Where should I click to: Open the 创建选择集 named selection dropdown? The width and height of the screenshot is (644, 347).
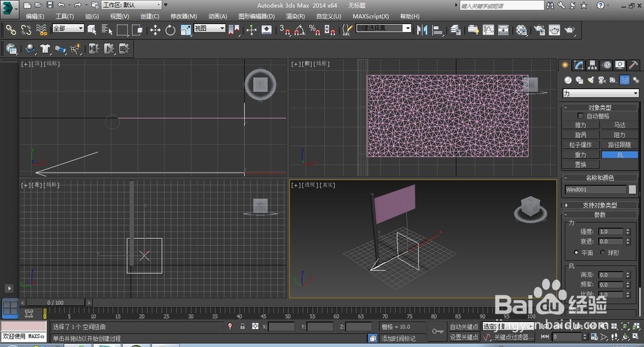tap(384, 28)
